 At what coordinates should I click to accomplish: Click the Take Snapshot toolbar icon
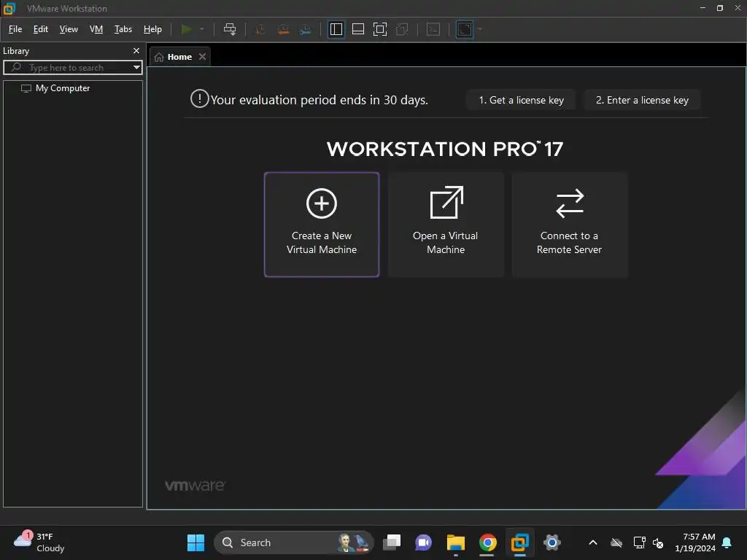click(260, 29)
